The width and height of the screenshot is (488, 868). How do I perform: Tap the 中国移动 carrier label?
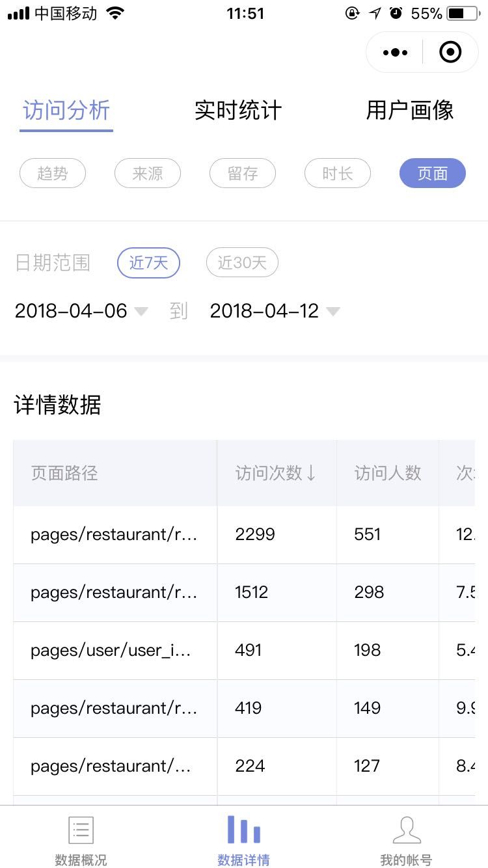coord(66,13)
